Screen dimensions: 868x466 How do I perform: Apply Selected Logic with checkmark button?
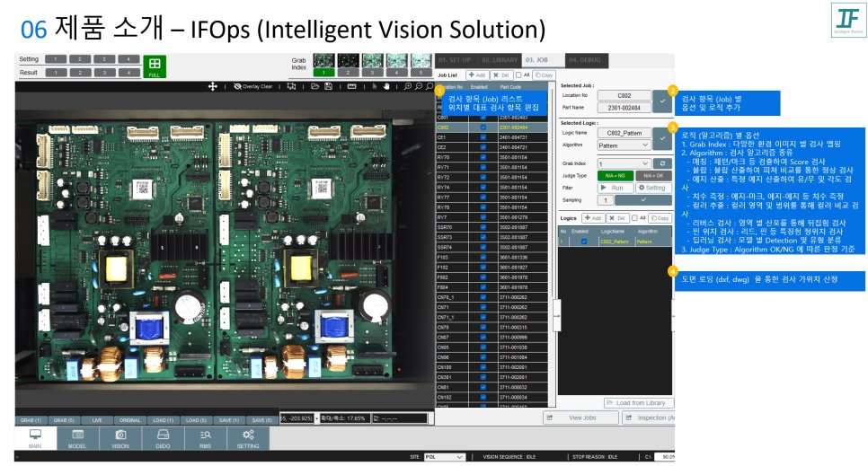pos(662,138)
